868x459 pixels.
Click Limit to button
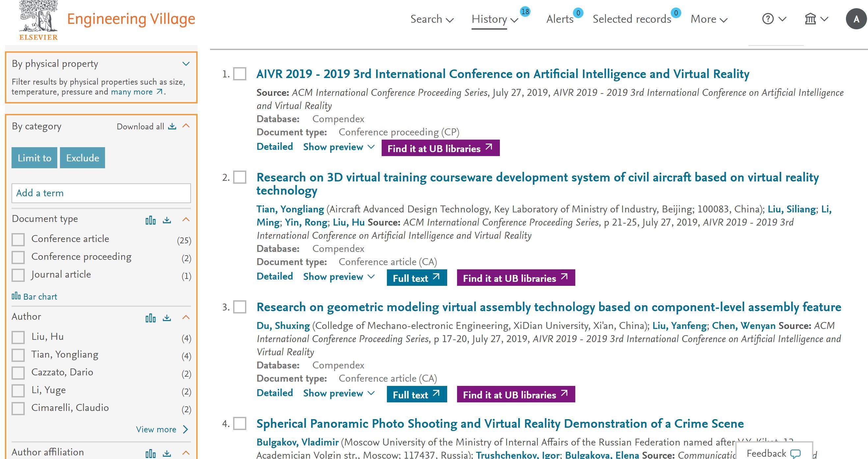coord(34,158)
